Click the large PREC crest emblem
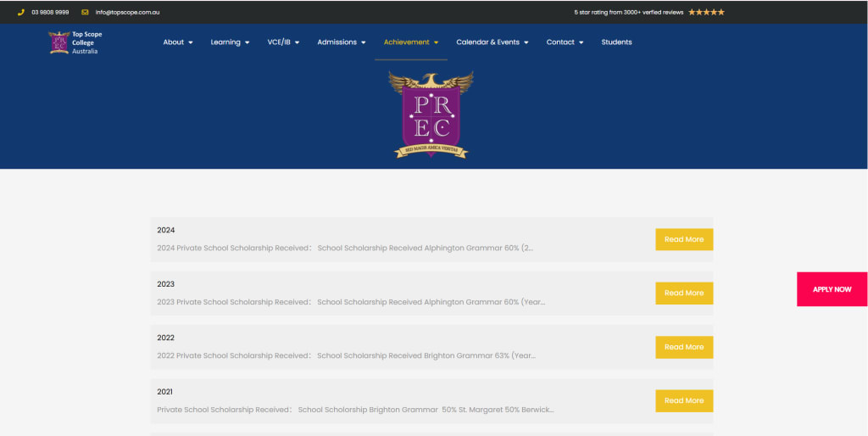Screen dimensions: 868x436 [x=431, y=115]
